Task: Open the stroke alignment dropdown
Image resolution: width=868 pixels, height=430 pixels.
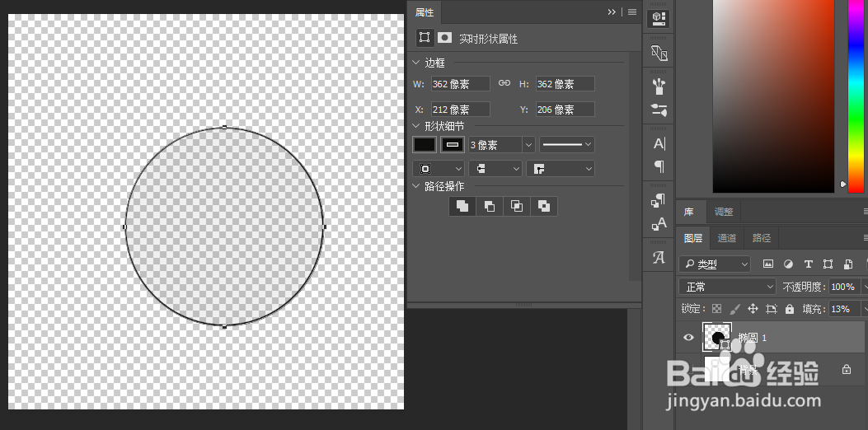Action: coord(439,169)
